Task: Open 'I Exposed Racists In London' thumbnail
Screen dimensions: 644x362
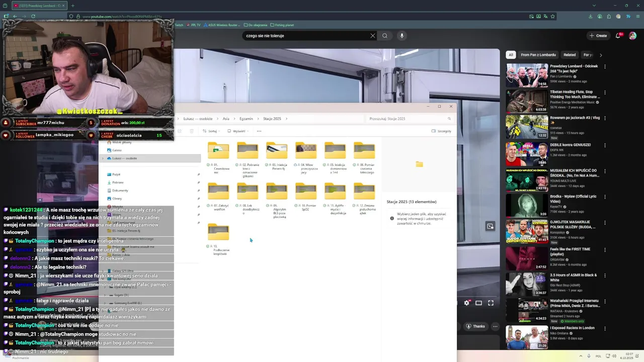Action: point(527,337)
